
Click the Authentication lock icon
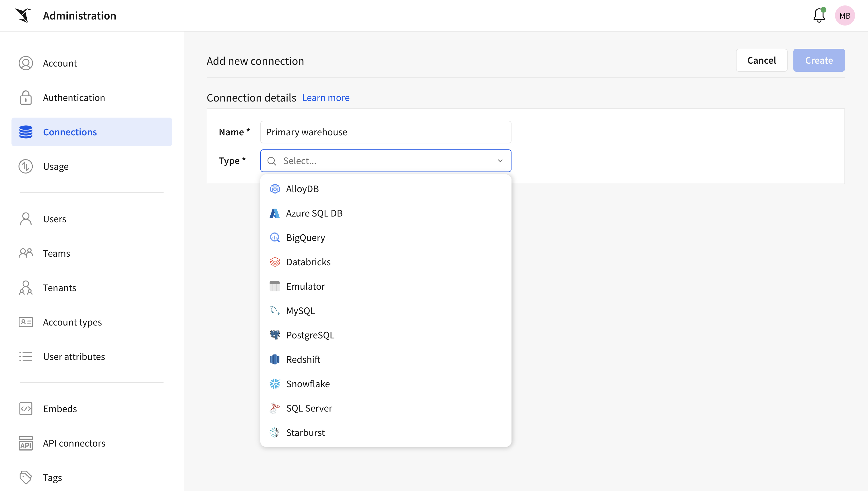pyautogui.click(x=26, y=98)
